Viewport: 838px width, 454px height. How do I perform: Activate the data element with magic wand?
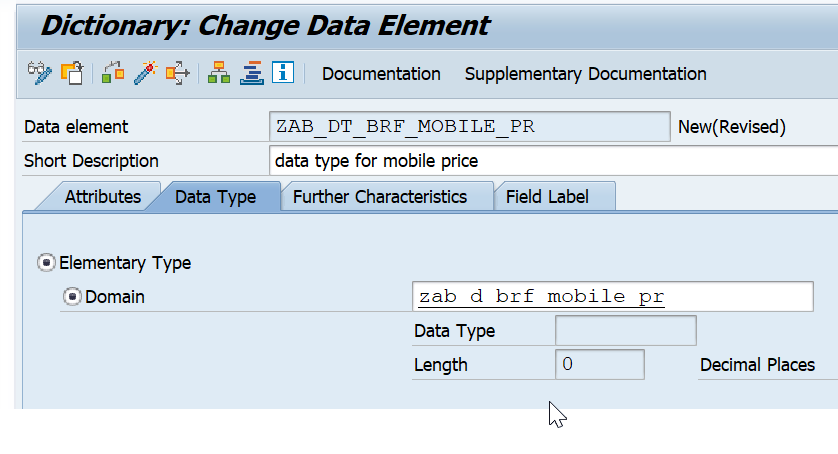pyautogui.click(x=145, y=73)
